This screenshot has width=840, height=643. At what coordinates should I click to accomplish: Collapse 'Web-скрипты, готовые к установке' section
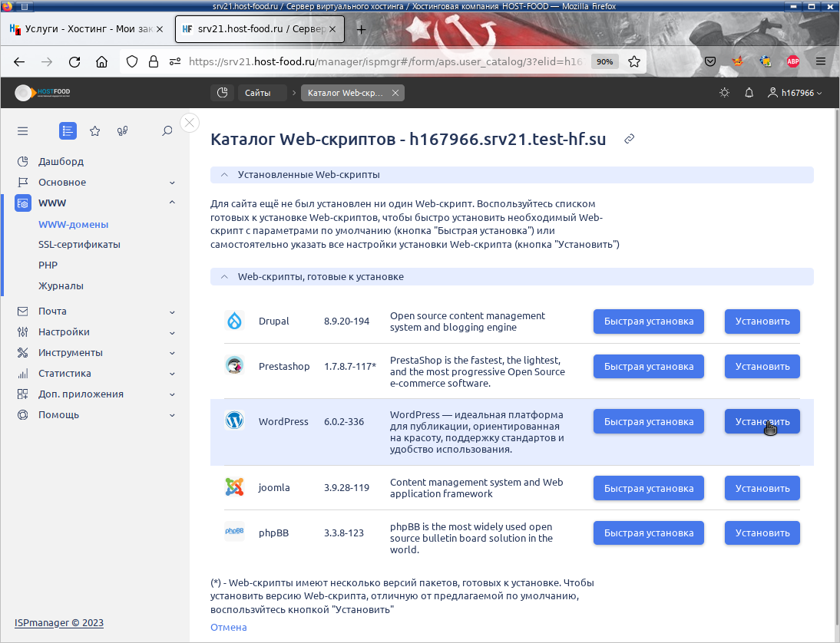pyautogui.click(x=224, y=276)
